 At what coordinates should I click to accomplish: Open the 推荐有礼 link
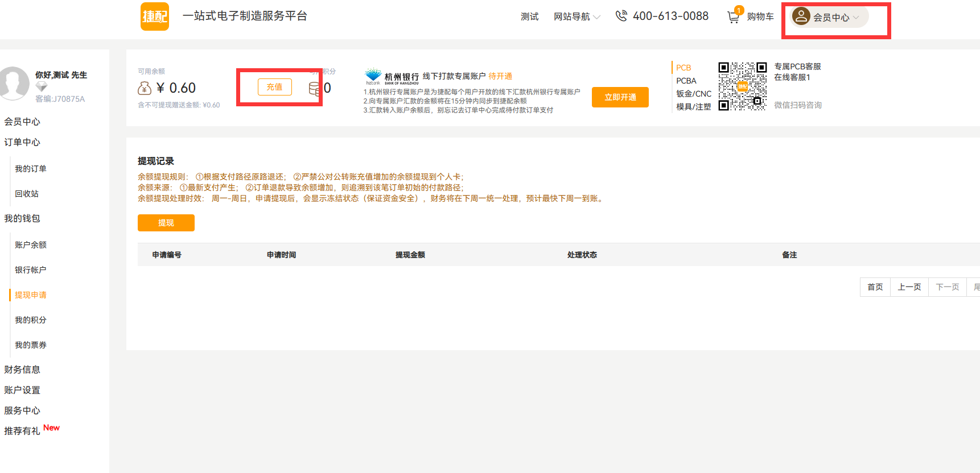click(22, 431)
